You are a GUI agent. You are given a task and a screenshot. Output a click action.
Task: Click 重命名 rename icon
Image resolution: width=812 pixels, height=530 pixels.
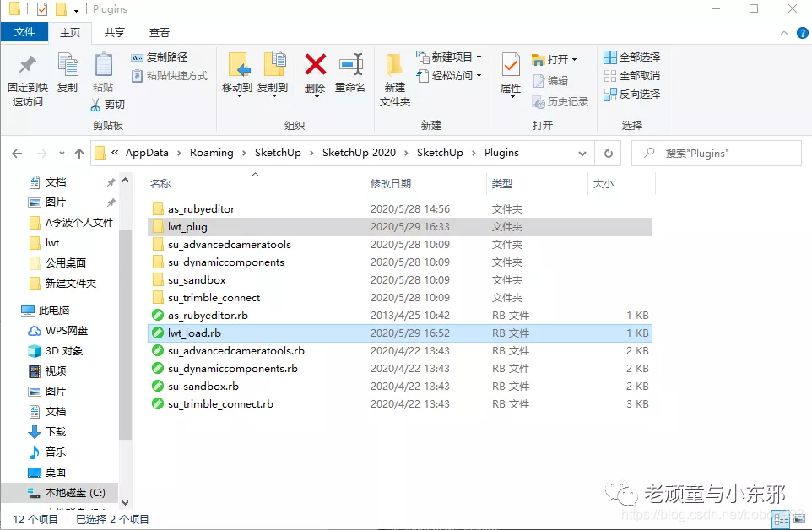coord(350,65)
